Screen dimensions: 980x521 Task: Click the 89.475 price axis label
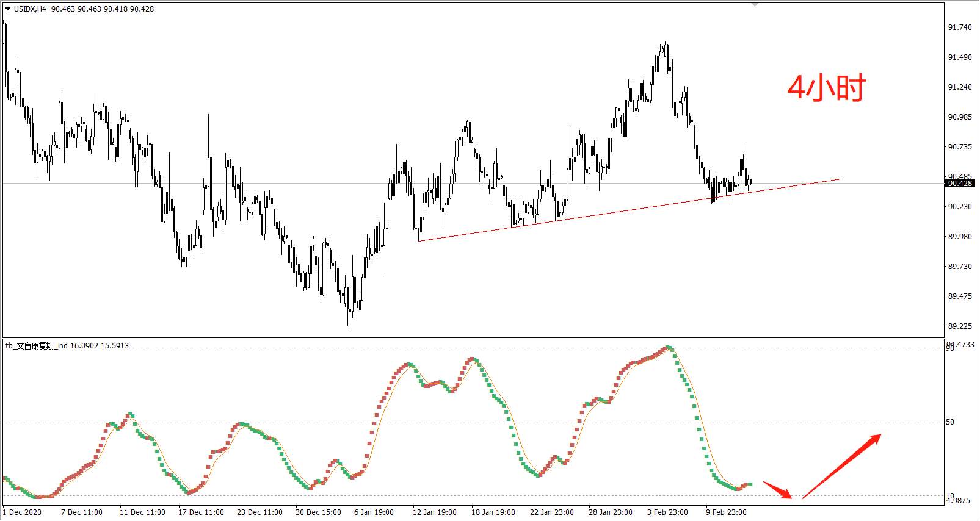(x=959, y=296)
